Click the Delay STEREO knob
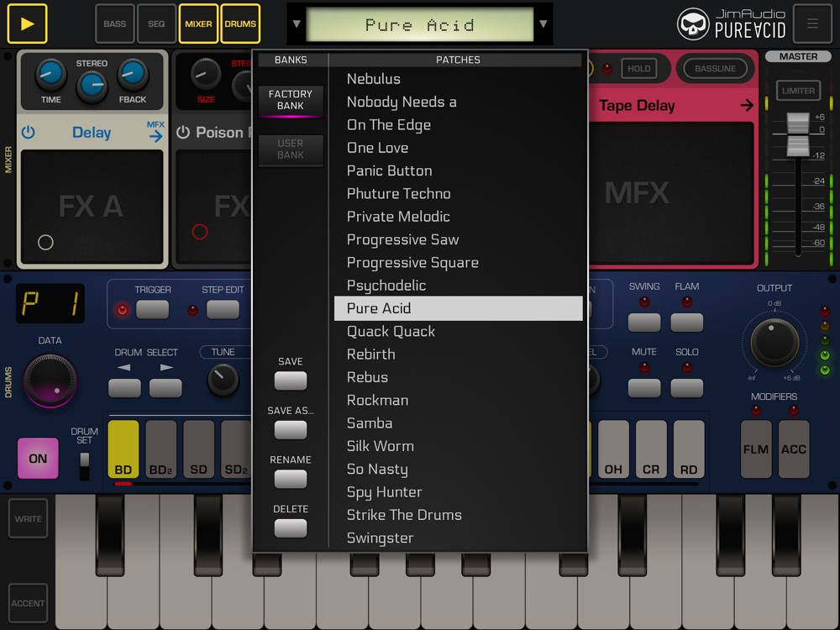 92,86
